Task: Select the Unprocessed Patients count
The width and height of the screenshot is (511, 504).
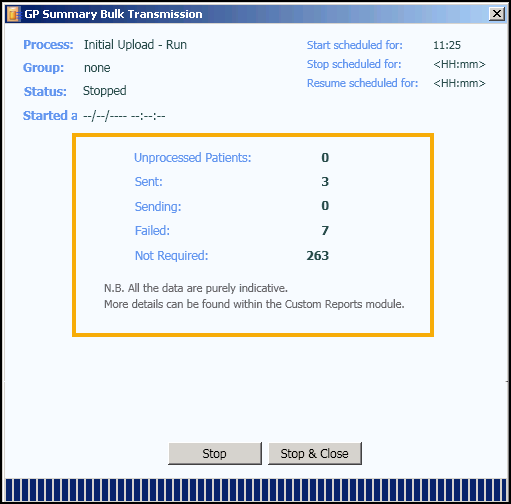Action: tap(325, 157)
